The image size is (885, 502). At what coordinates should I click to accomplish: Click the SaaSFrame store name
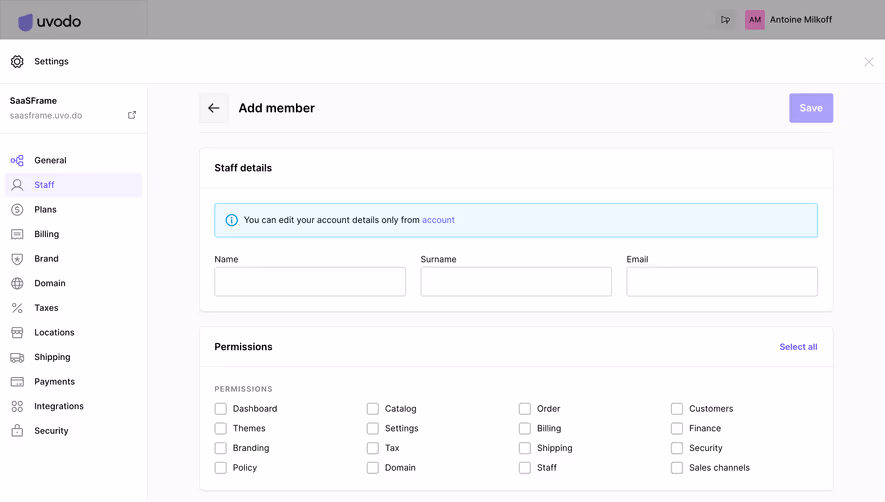tap(33, 101)
